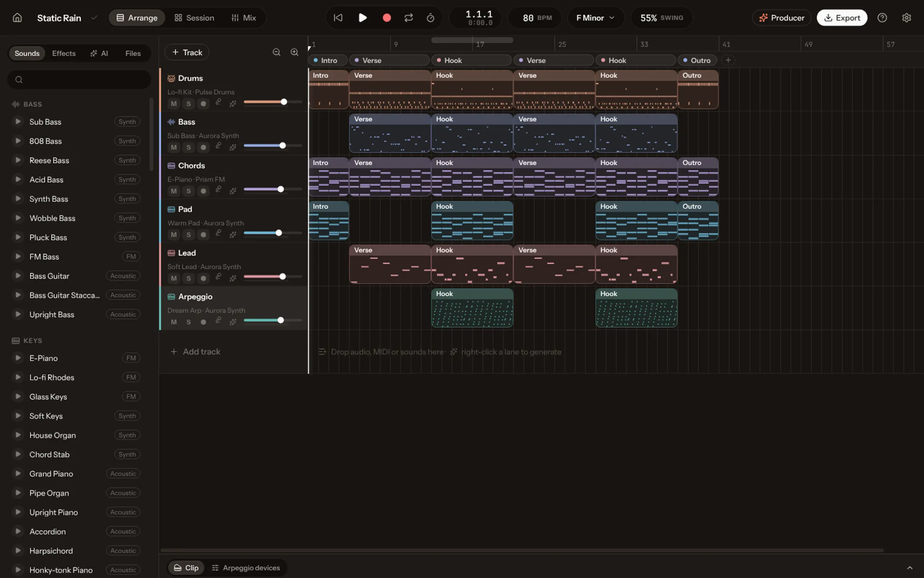Preview the Reese Bass sound
The height and width of the screenshot is (578, 924).
[17, 160]
